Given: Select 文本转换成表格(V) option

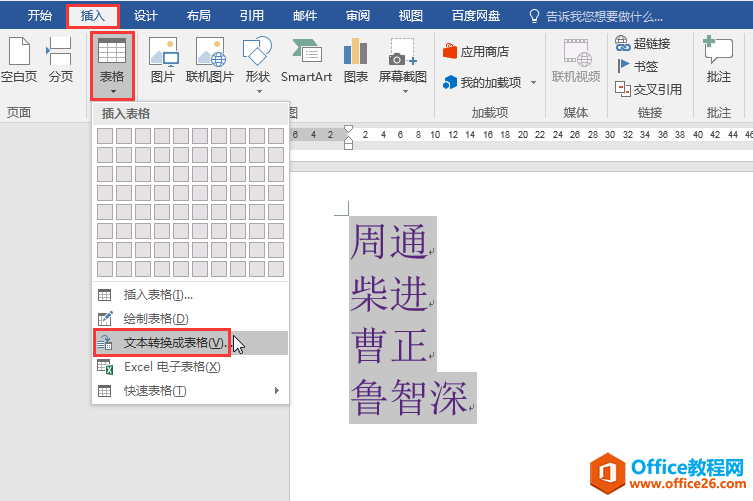Looking at the screenshot, I should [x=191, y=342].
